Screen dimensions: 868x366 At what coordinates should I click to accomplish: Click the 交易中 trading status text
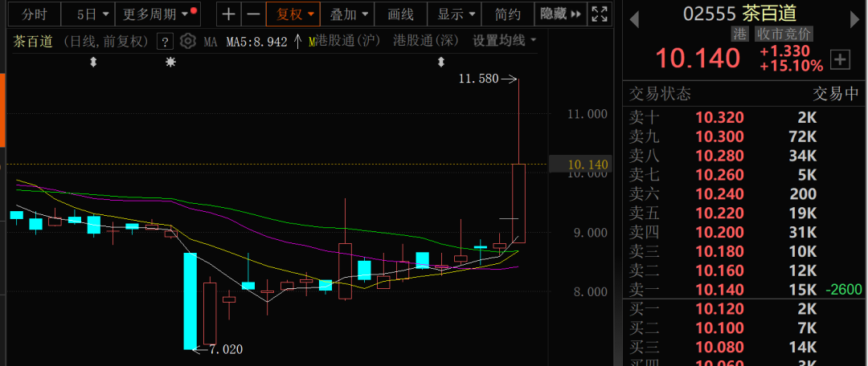pyautogui.click(x=835, y=95)
